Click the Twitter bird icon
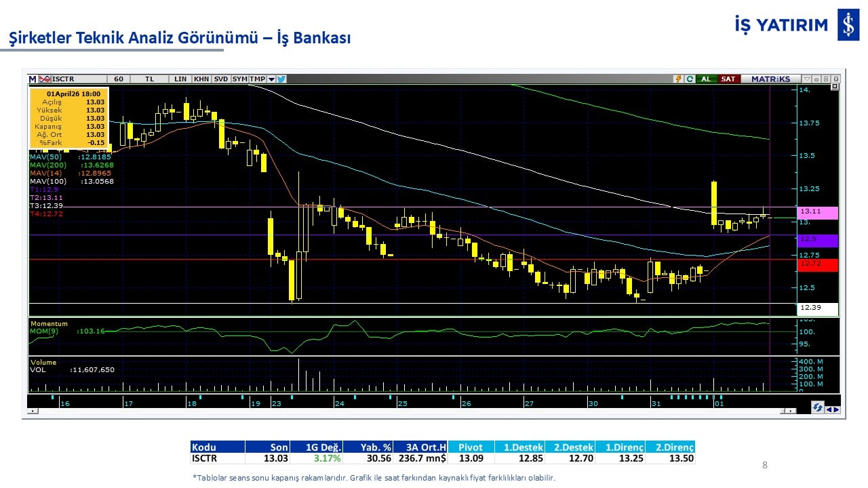The width and height of the screenshot is (868, 488). click(x=281, y=79)
